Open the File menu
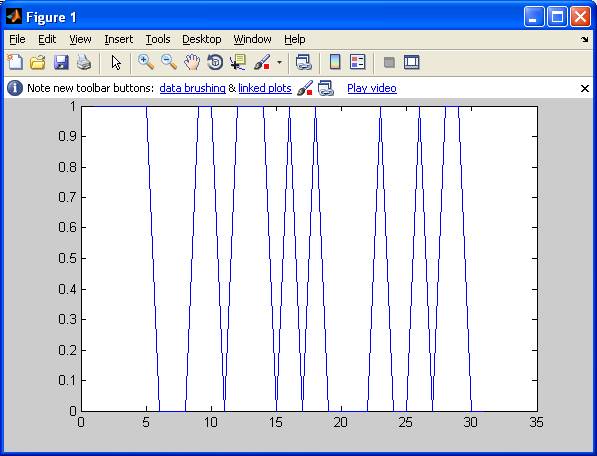 click(17, 39)
